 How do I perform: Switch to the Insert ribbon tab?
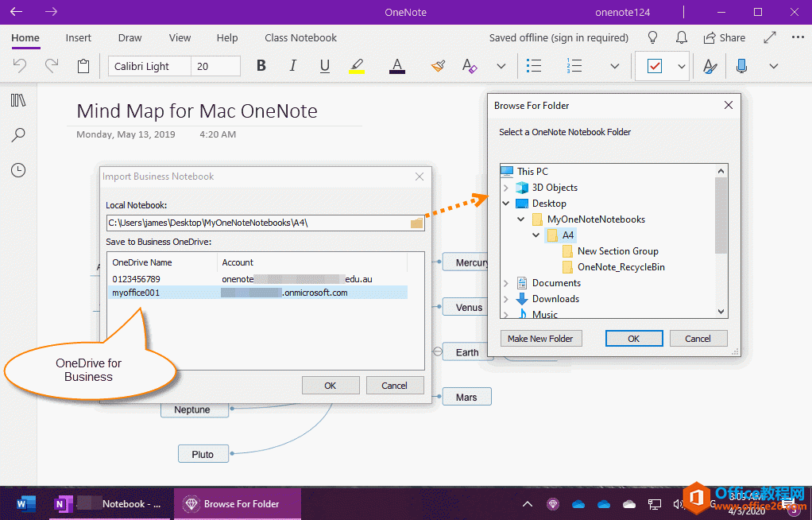point(78,37)
